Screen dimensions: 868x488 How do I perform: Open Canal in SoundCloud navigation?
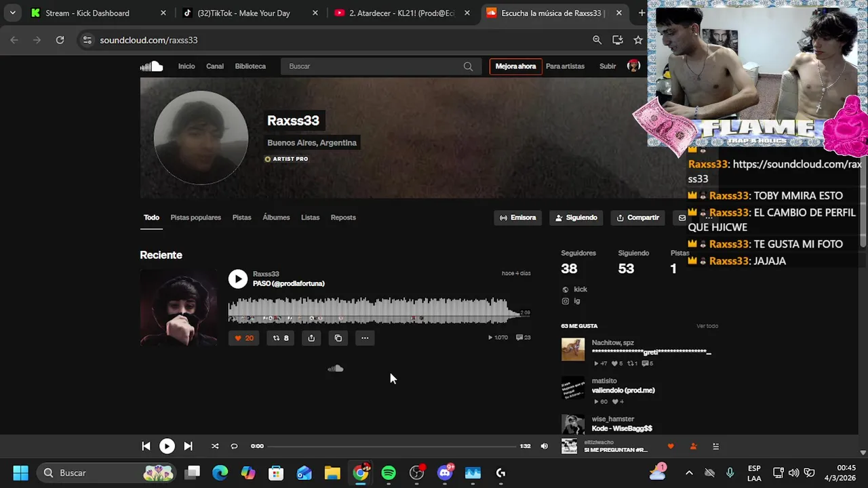click(215, 66)
